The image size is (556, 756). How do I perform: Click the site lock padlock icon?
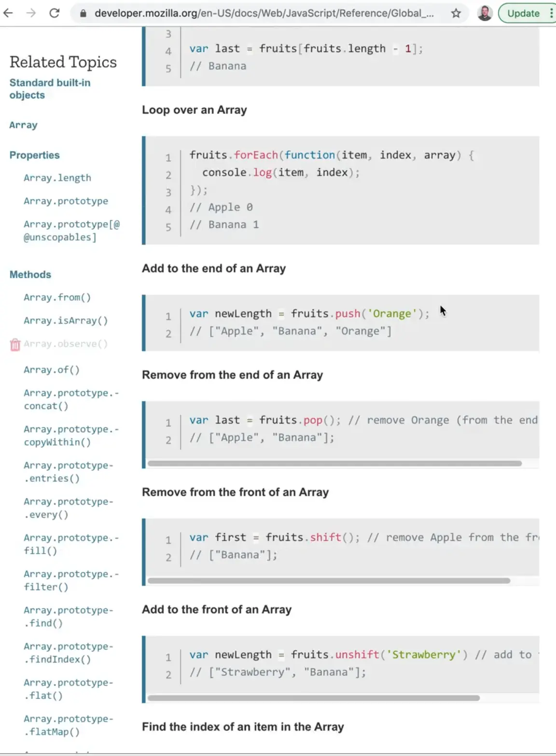[83, 14]
